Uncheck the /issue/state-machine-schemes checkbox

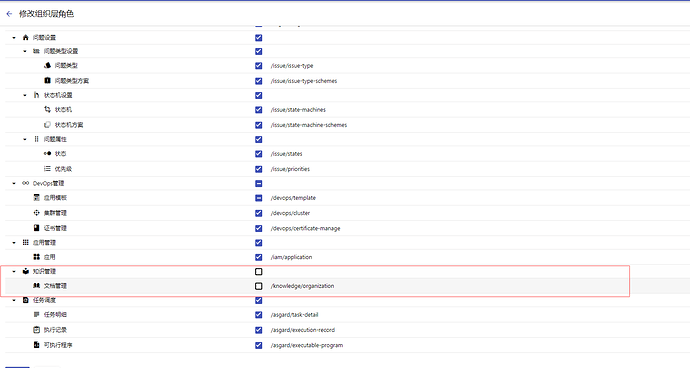[259, 125]
